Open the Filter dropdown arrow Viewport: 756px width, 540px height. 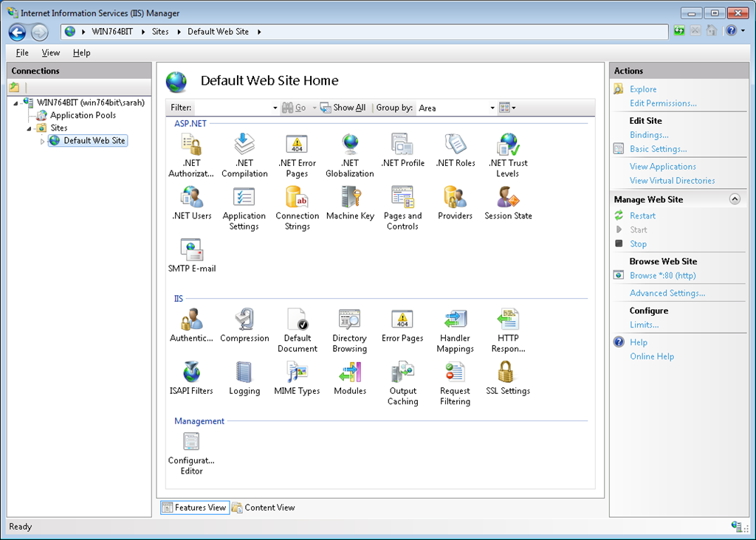pos(275,108)
